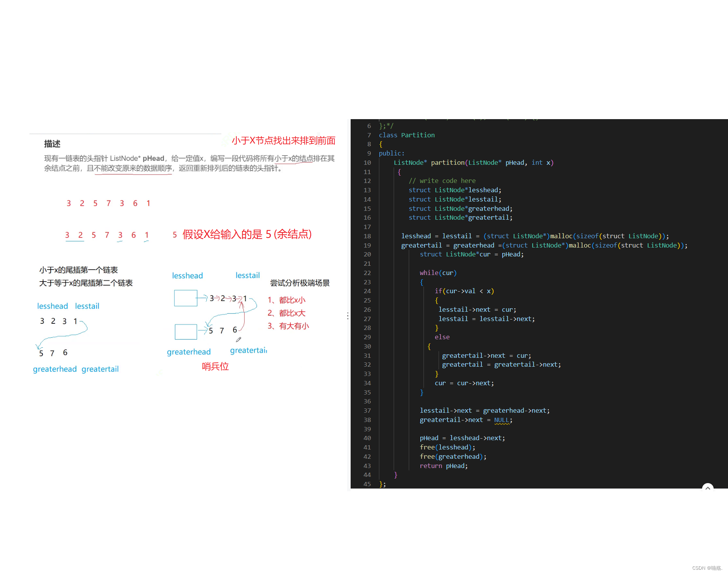Click the return pHead; line
The image size is (728, 574).
point(444,466)
